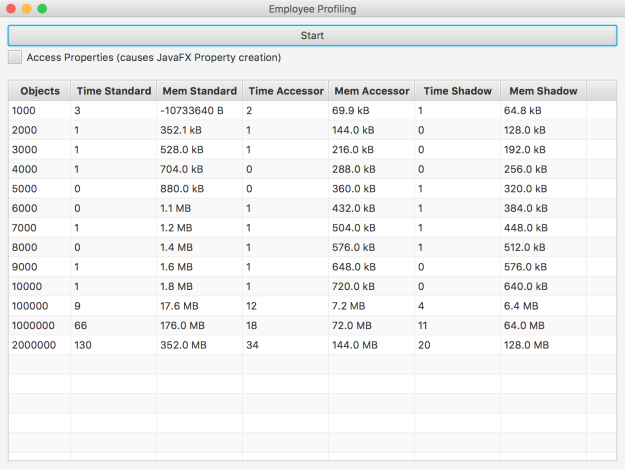Click the Mem Shadow column header
Image resolution: width=625 pixels, height=469 pixels.
pyautogui.click(x=543, y=91)
